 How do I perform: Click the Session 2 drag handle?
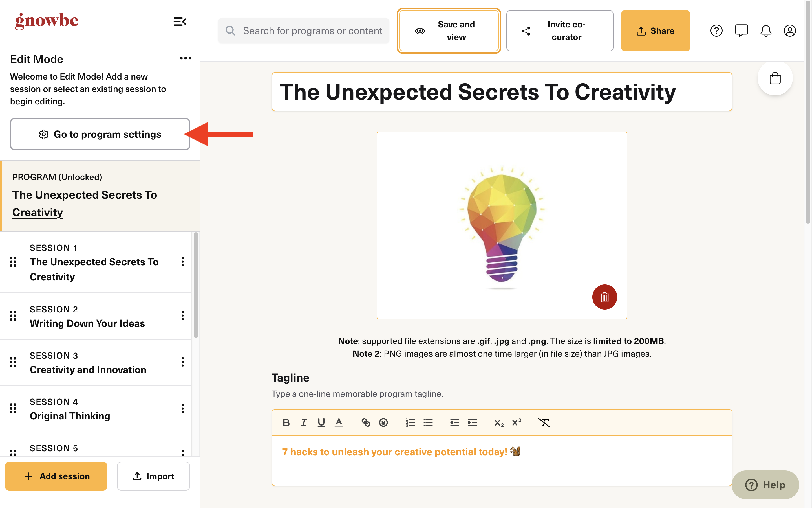tap(13, 316)
